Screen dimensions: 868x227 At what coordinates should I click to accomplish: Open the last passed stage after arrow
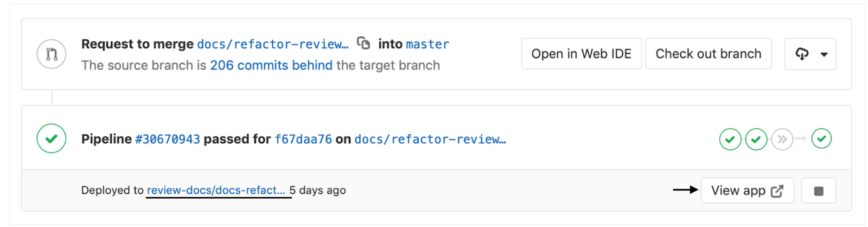[x=822, y=138]
